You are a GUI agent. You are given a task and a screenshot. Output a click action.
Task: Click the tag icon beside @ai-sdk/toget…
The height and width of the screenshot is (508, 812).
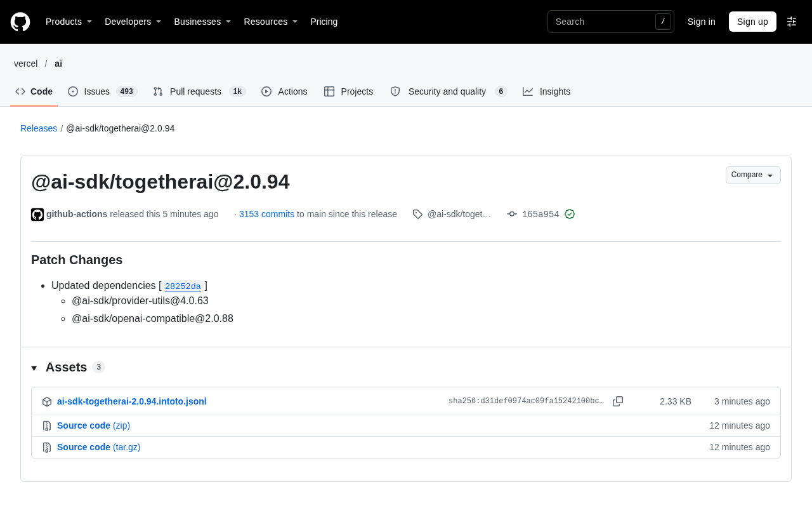(x=417, y=214)
